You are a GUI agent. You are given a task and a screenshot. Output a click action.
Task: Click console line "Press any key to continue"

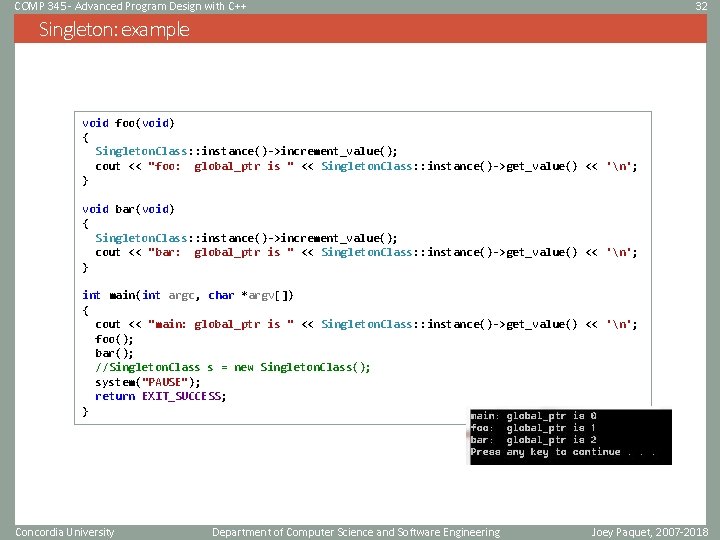pyautogui.click(x=546, y=452)
